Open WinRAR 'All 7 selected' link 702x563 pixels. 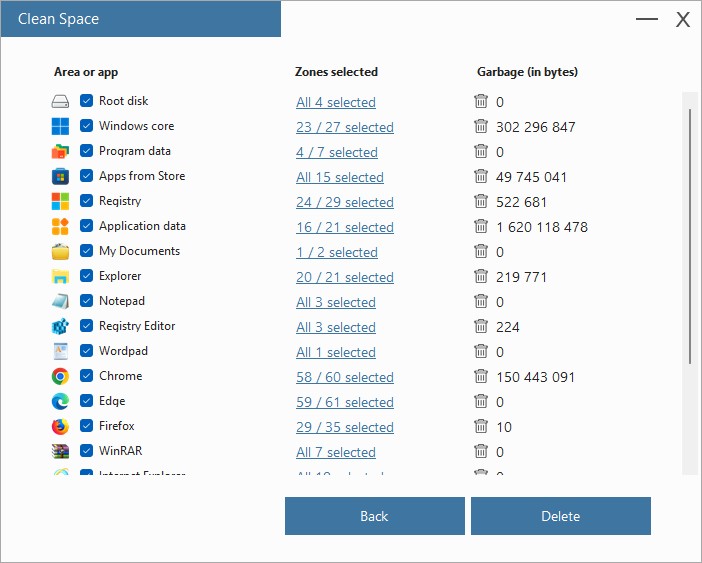point(336,453)
